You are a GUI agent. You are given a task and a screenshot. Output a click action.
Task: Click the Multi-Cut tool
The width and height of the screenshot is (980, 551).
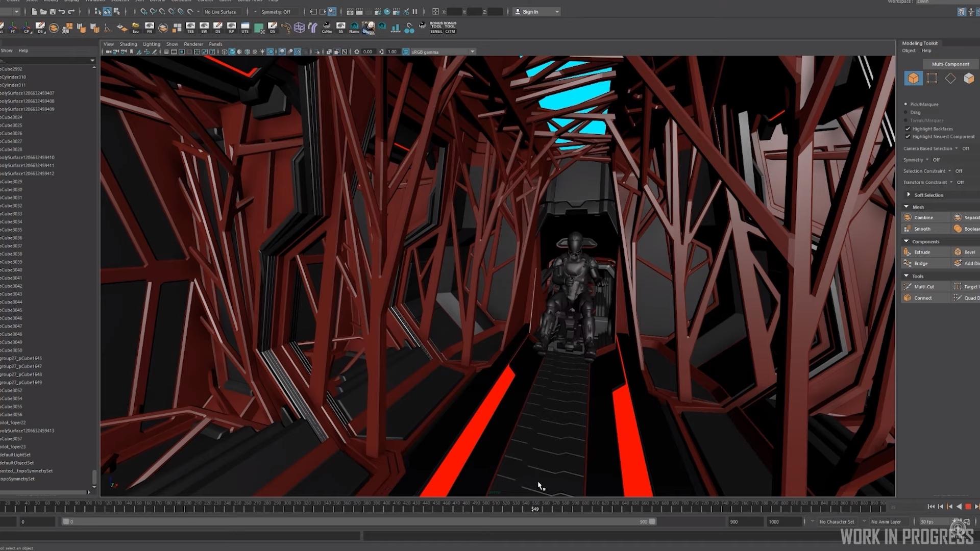[924, 287]
